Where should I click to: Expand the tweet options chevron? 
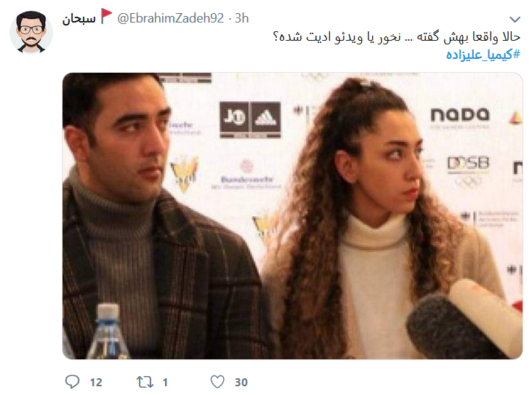point(515,20)
